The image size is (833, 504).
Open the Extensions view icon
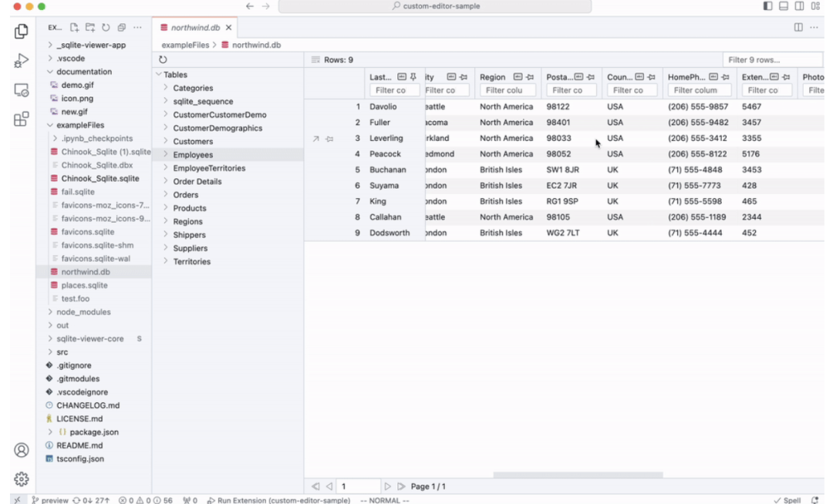pyautogui.click(x=22, y=119)
